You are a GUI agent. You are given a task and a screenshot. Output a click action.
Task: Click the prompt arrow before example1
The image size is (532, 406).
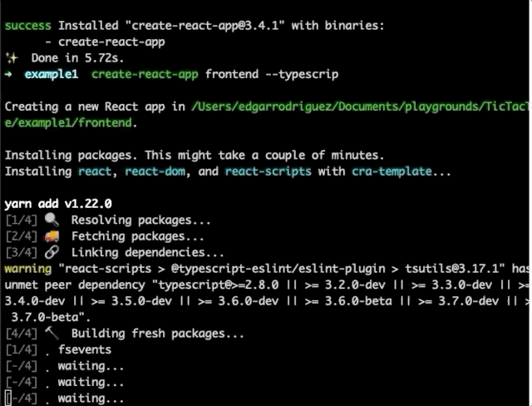pyautogui.click(x=8, y=74)
